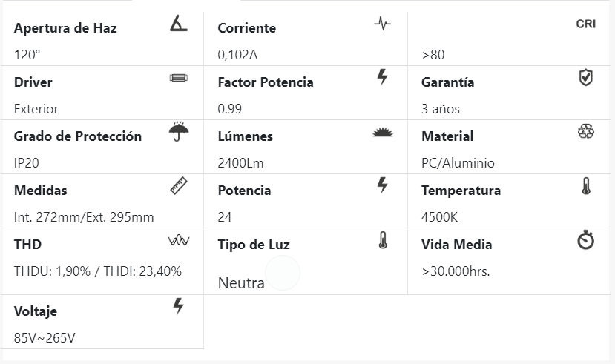
Task: Click the stopwatch icon beside Vida Media
Action: (x=585, y=240)
